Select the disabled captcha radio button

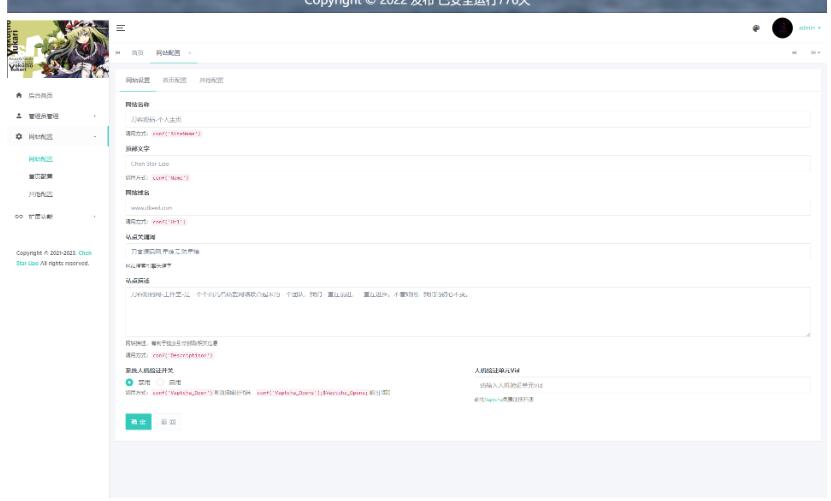[161, 382]
